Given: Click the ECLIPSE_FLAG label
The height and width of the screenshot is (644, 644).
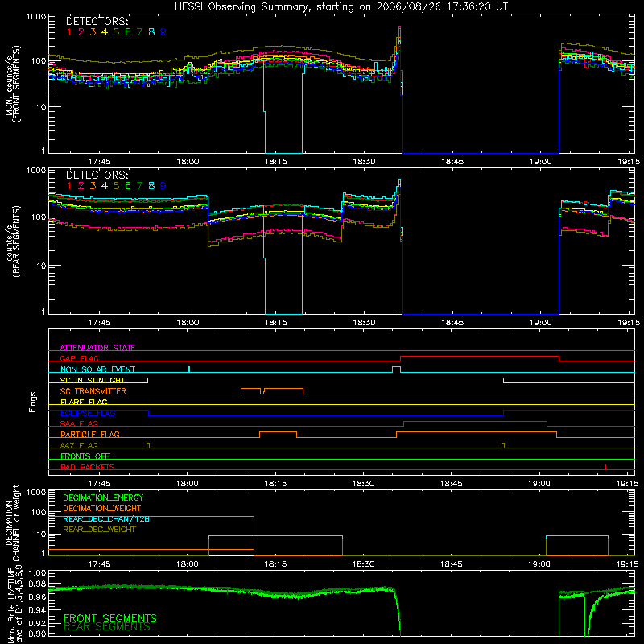Looking at the screenshot, I should pyautogui.click(x=88, y=413).
